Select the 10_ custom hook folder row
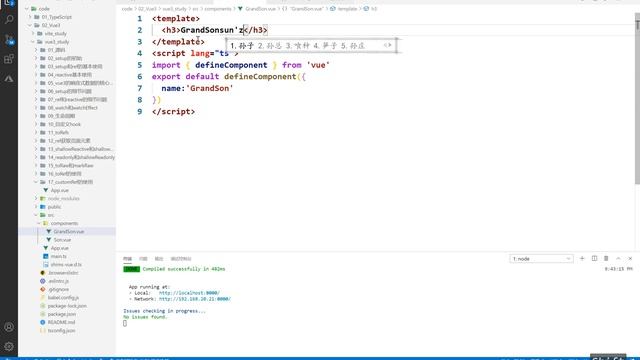 tap(67, 124)
